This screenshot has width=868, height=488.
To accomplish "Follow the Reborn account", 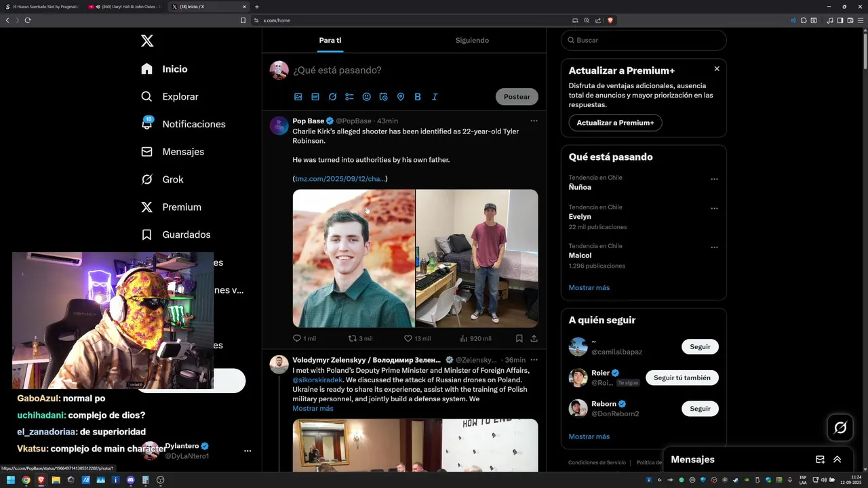I will 700,409.
